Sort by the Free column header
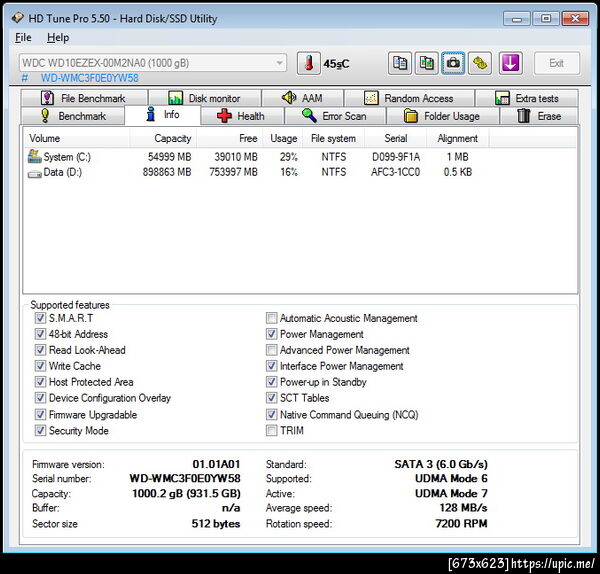This screenshot has width=600, height=574. (230, 139)
